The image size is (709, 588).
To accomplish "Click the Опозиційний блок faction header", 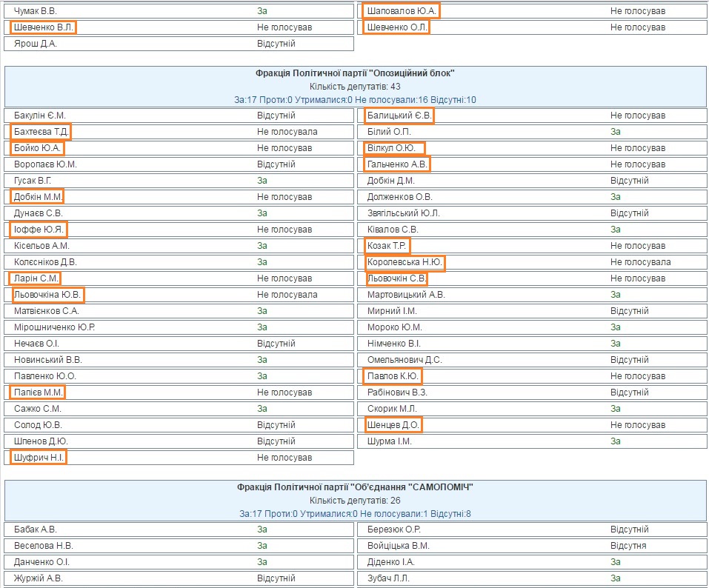I will coord(355,73).
